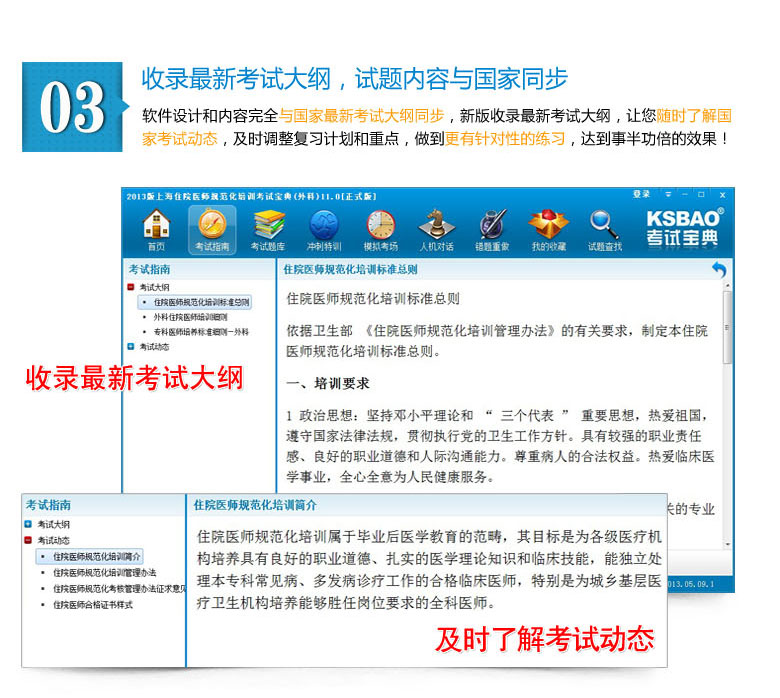Click the 考试指南 panel header in main window
This screenshot has height=698, width=780.
click(x=149, y=270)
